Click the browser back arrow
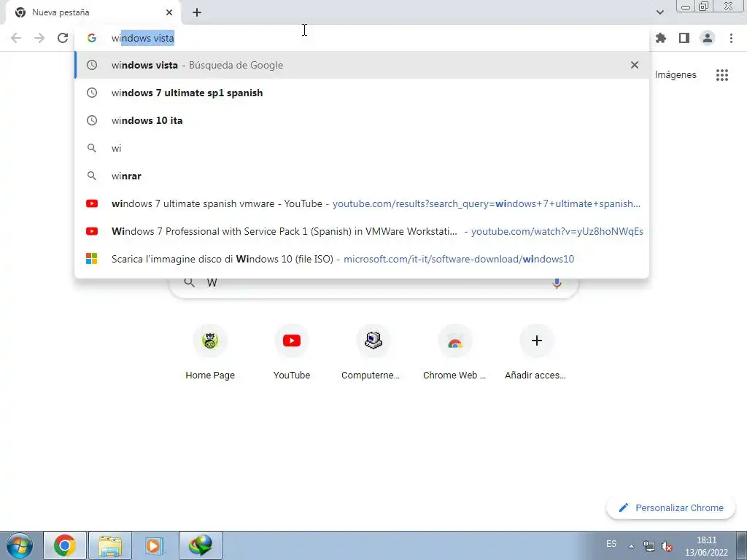747x560 pixels. tap(16, 38)
